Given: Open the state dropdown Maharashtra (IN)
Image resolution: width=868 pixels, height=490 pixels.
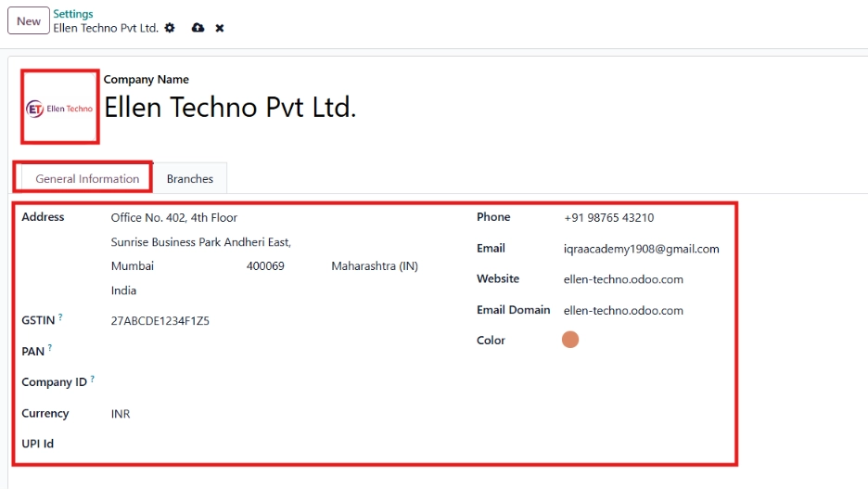Looking at the screenshot, I should (376, 266).
